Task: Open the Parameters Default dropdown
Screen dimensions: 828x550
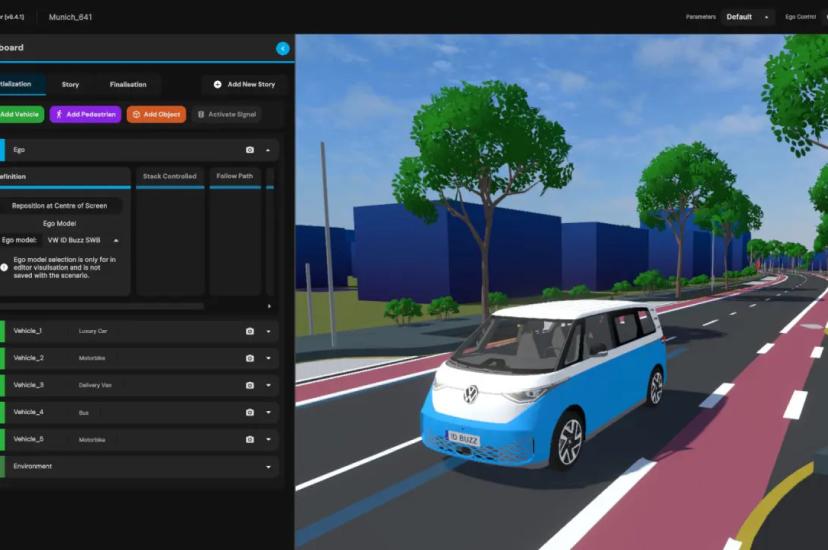Action: [x=747, y=17]
